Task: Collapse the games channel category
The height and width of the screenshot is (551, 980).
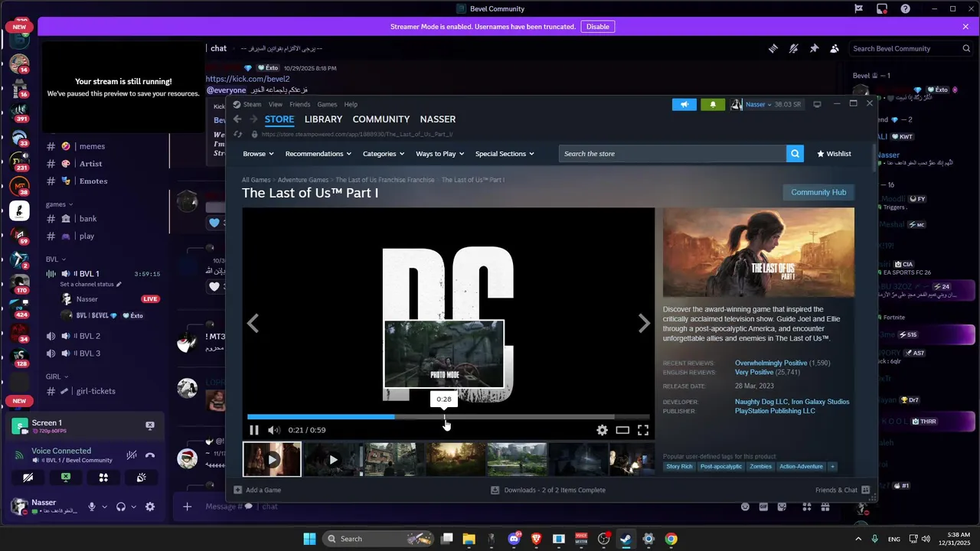Action: coord(59,204)
